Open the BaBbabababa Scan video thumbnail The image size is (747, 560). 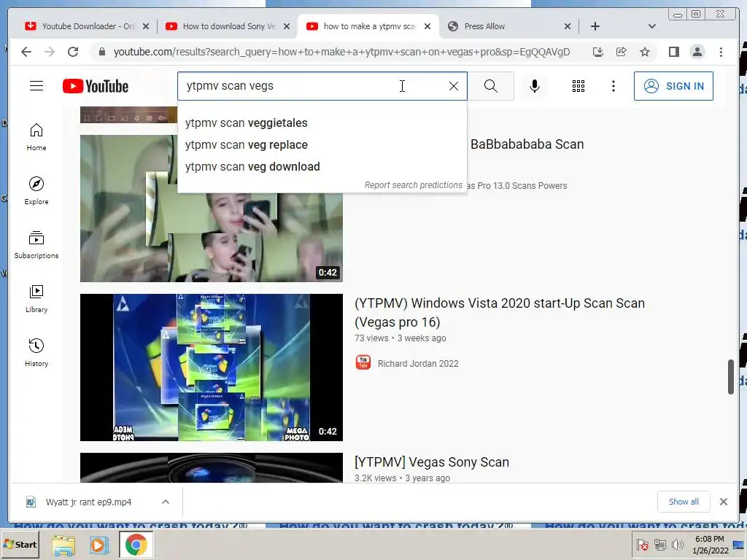click(211, 208)
